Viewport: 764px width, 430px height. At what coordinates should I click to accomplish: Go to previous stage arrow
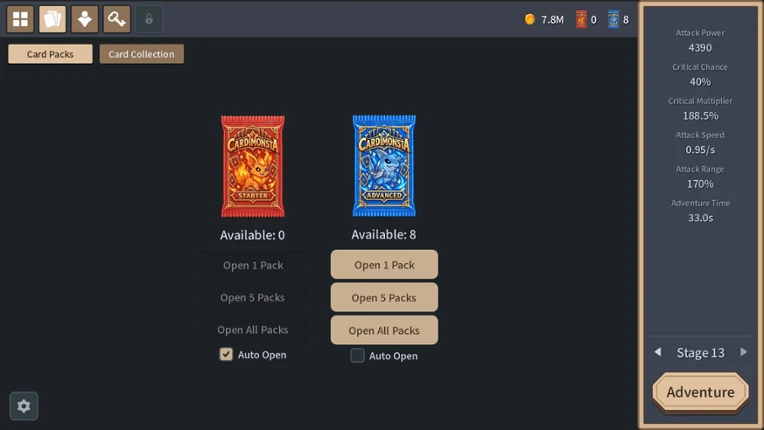click(658, 352)
